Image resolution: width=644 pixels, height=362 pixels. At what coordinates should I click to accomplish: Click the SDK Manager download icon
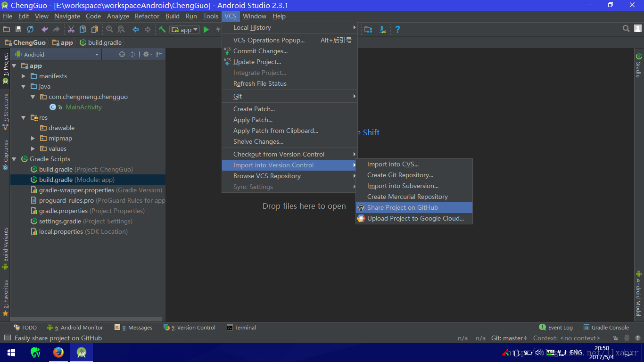(383, 29)
